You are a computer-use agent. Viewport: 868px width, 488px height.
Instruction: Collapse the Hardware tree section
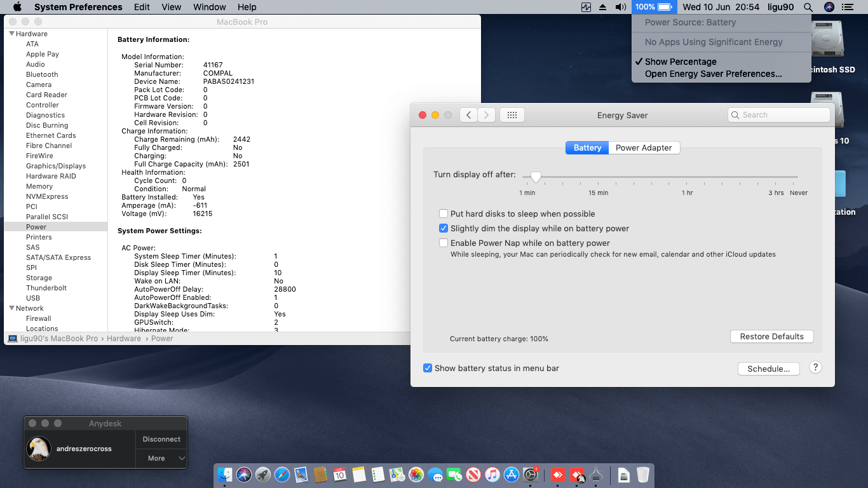coord(11,34)
